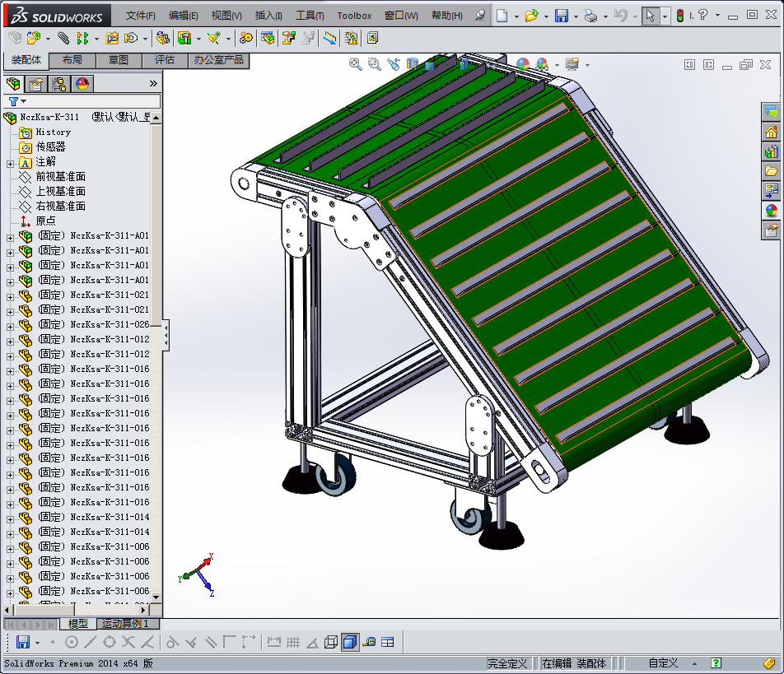This screenshot has width=784, height=674.
Task: Open the Reference Geometry tool
Action: (x=214, y=38)
